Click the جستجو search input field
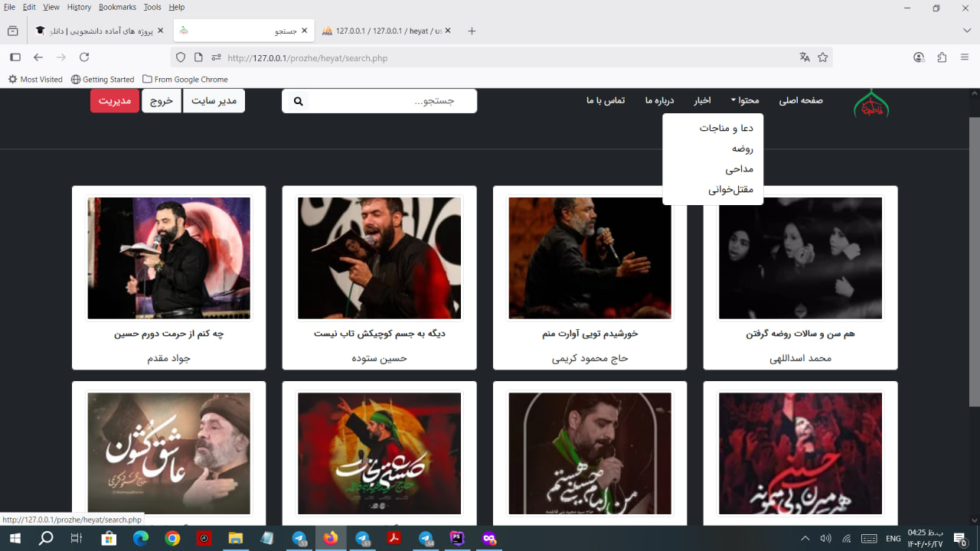 click(390, 101)
